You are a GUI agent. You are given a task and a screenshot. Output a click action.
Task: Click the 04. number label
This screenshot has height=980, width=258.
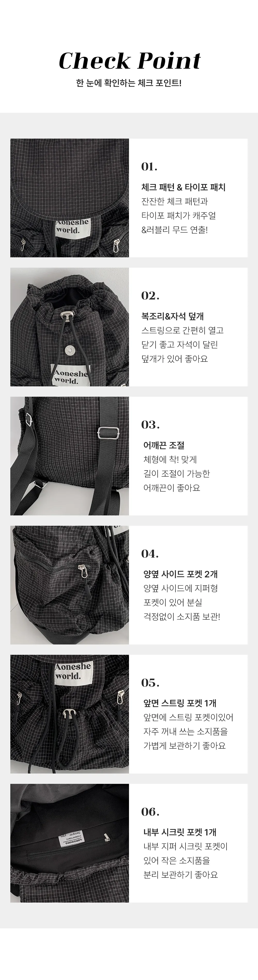click(x=150, y=554)
